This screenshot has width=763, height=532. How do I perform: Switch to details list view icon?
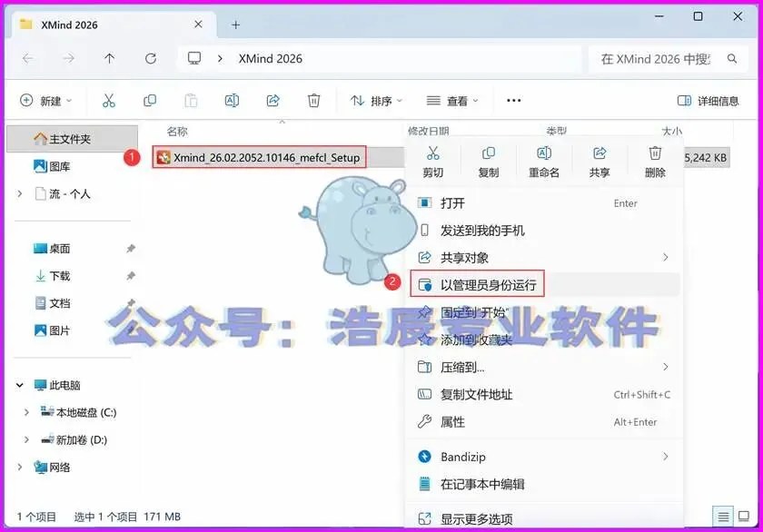pos(723,517)
